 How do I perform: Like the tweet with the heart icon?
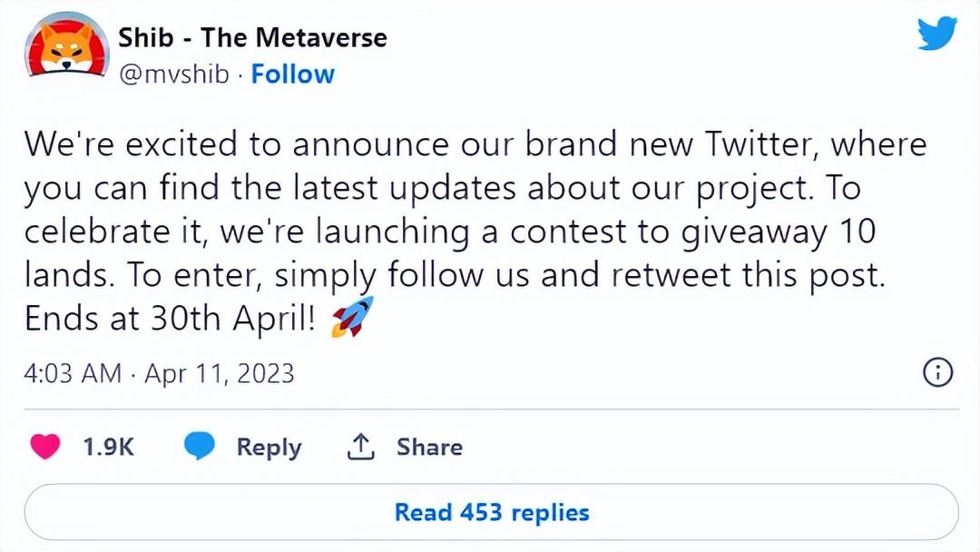(x=44, y=447)
